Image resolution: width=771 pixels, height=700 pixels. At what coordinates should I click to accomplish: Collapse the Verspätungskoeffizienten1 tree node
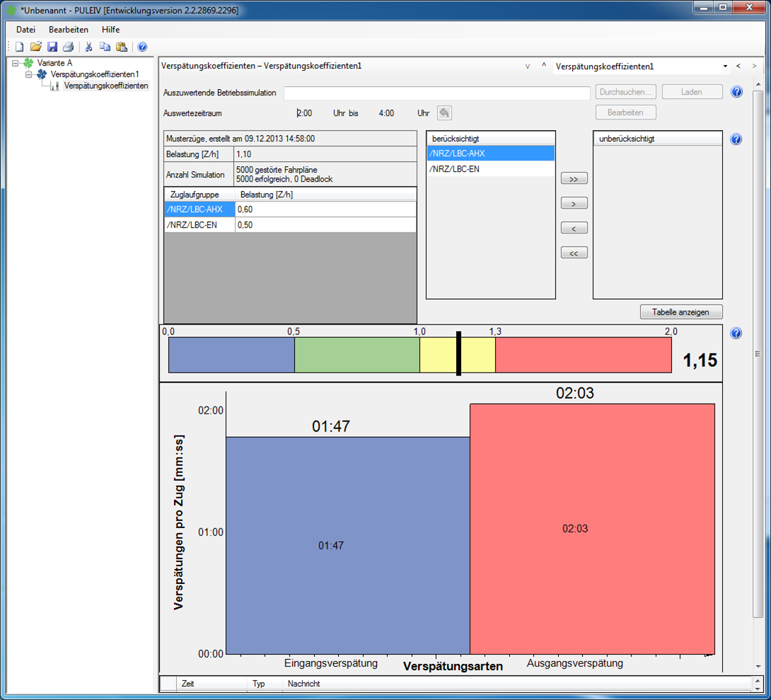[x=29, y=74]
